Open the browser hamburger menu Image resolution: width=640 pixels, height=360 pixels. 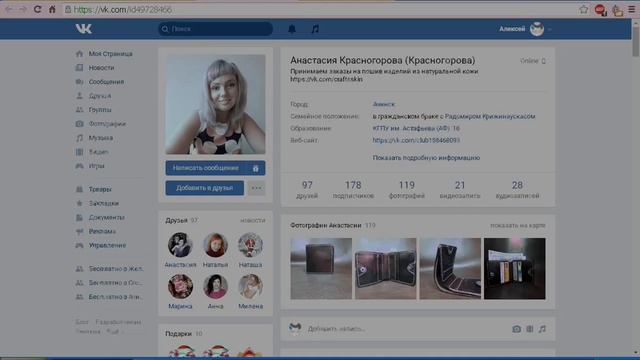(631, 9)
